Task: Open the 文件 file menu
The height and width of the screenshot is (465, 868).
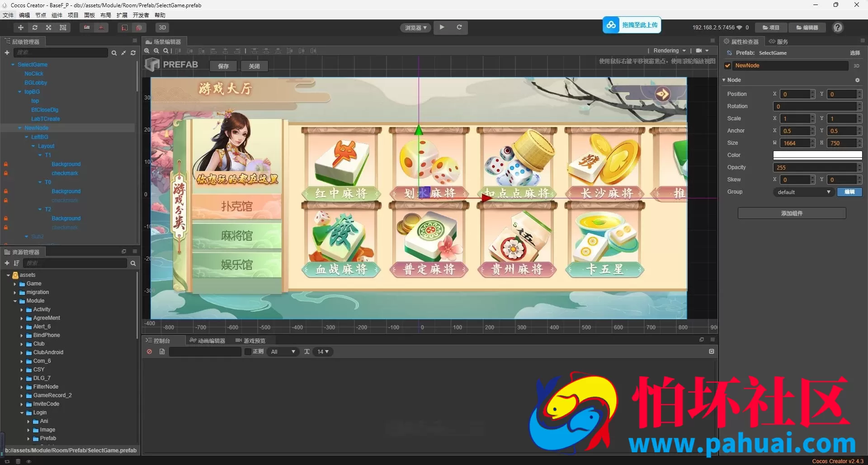Action: pos(8,15)
